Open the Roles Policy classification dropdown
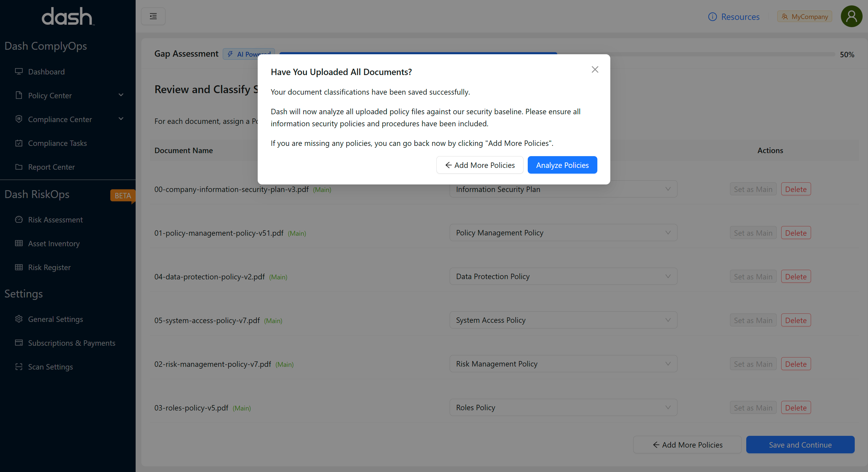 (x=563, y=407)
